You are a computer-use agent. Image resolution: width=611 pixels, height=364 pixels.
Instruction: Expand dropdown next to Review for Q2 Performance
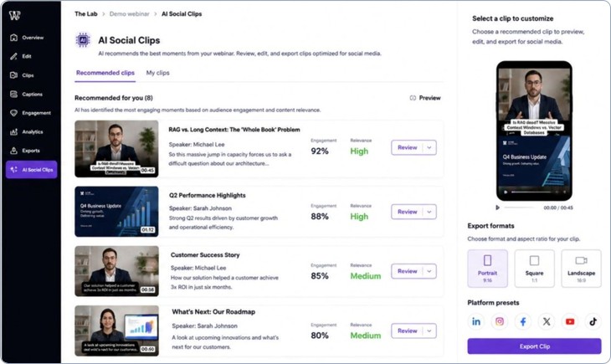coord(429,212)
